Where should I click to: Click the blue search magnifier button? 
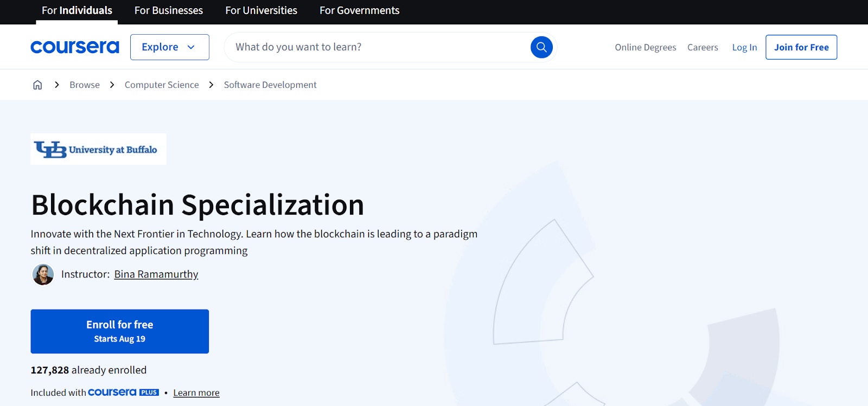coord(541,47)
